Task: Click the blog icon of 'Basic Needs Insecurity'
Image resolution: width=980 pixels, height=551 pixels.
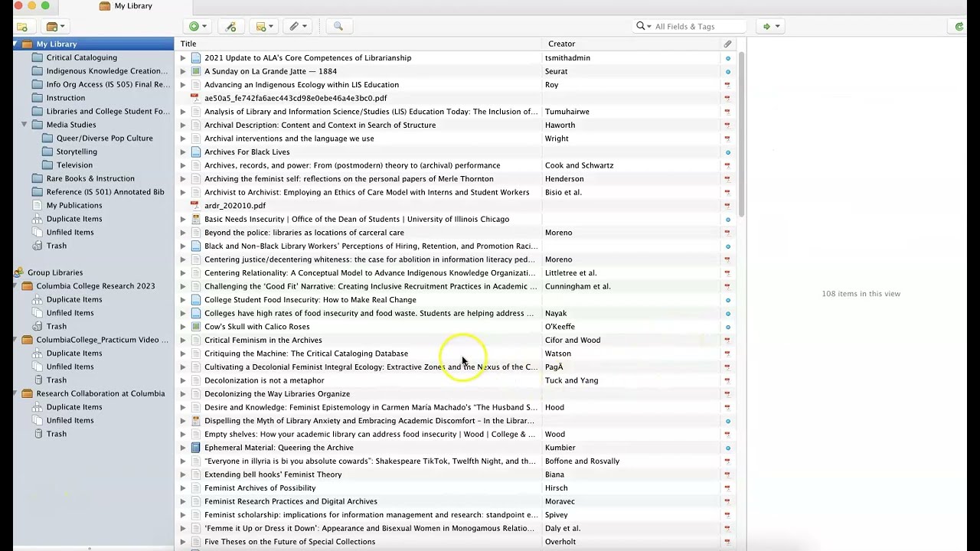Action: tap(195, 219)
